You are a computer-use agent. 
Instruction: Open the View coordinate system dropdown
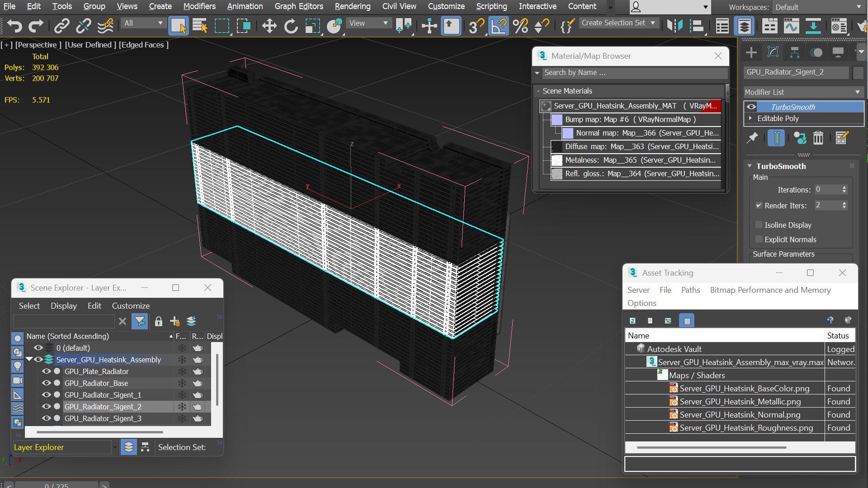click(368, 23)
